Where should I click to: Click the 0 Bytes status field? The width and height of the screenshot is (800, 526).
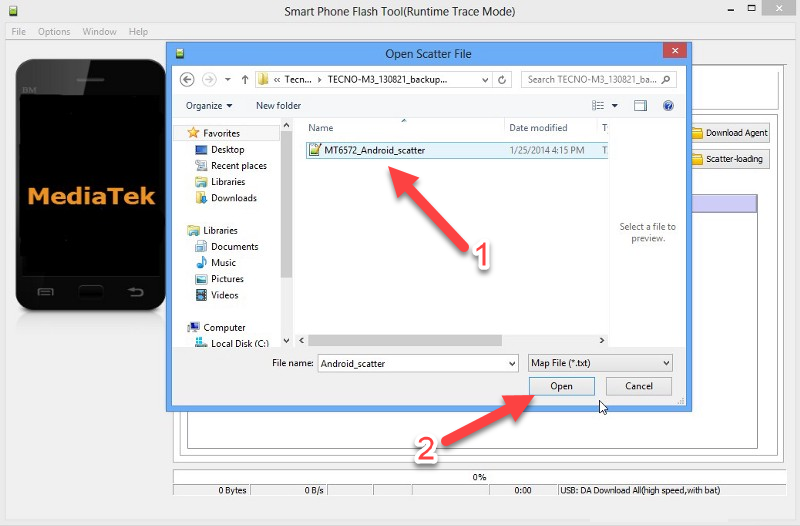211,490
